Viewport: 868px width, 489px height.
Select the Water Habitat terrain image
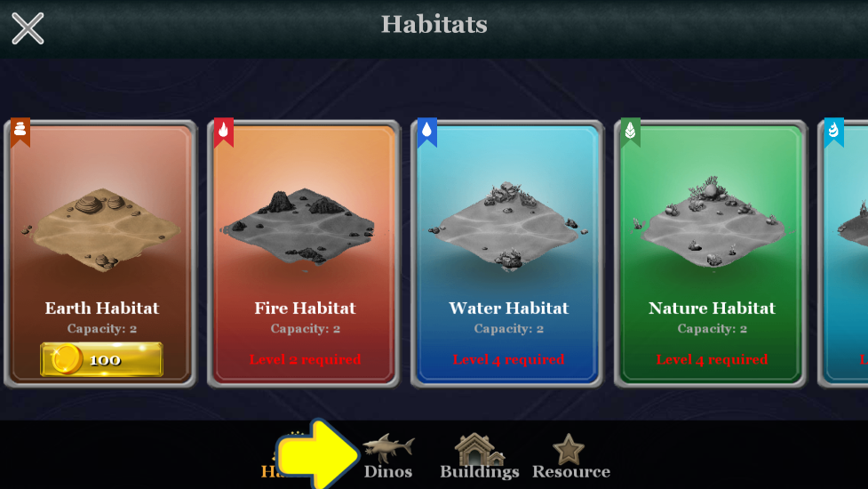click(507, 226)
